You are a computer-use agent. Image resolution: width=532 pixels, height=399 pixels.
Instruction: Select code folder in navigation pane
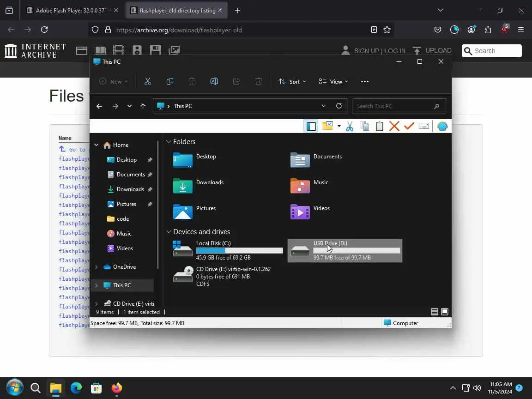[x=122, y=219]
